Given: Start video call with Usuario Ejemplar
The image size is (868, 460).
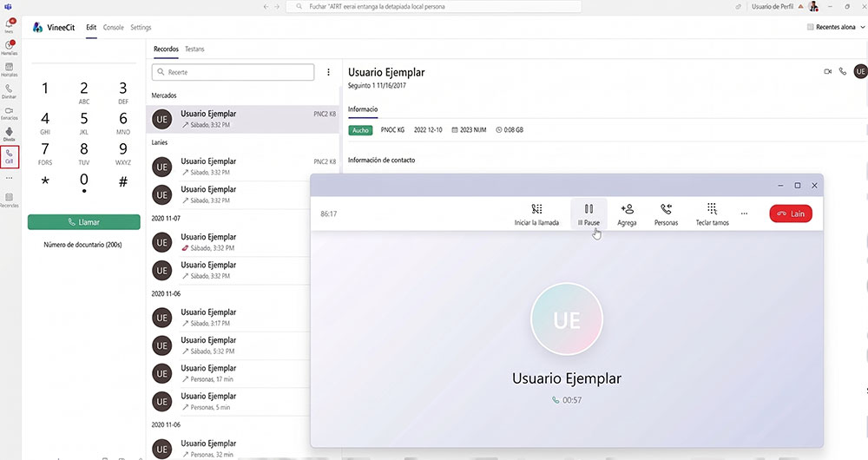Looking at the screenshot, I should 828,71.
